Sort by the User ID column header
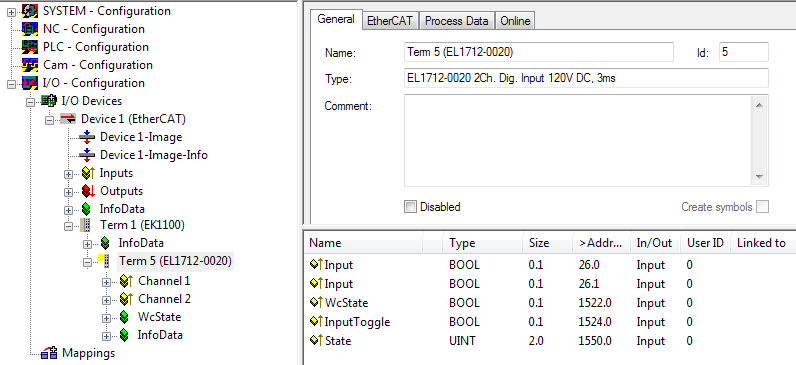This screenshot has width=796, height=365. coord(705,243)
